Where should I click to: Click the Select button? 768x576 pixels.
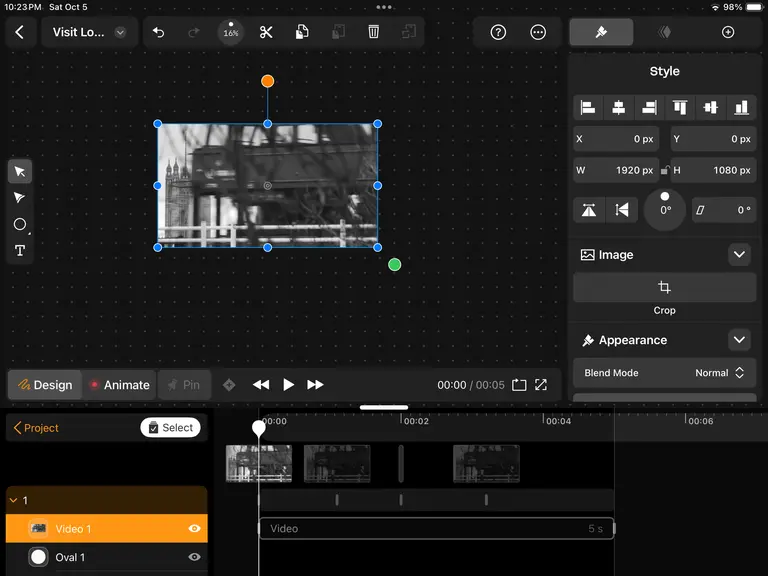(170, 428)
